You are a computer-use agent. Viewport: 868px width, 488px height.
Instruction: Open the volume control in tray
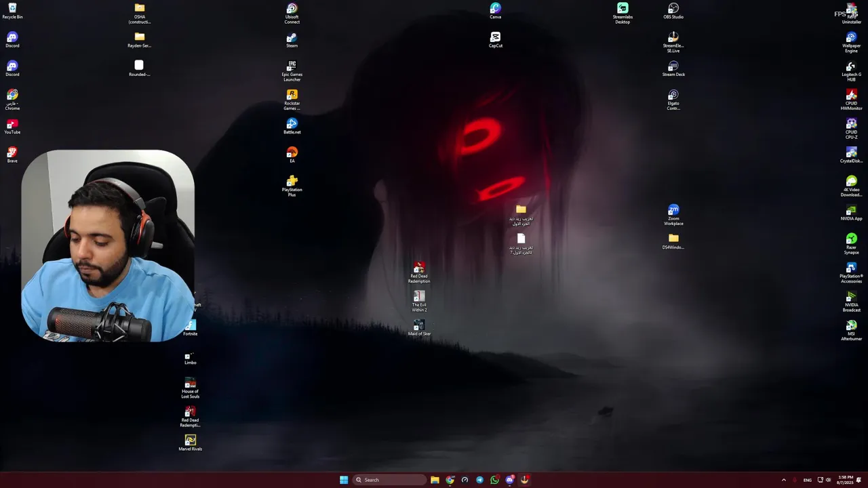point(828,480)
